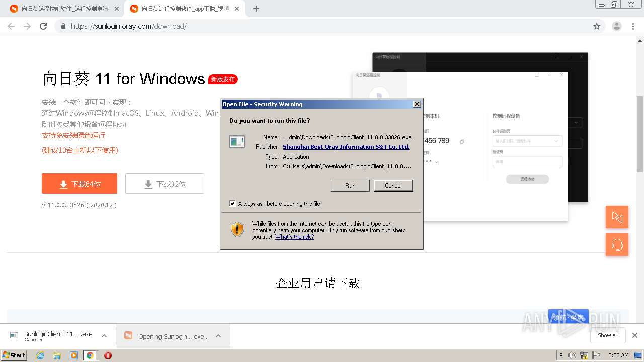This screenshot has height=362, width=644.
Task: Close the first browser tab
Action: [116, 9]
